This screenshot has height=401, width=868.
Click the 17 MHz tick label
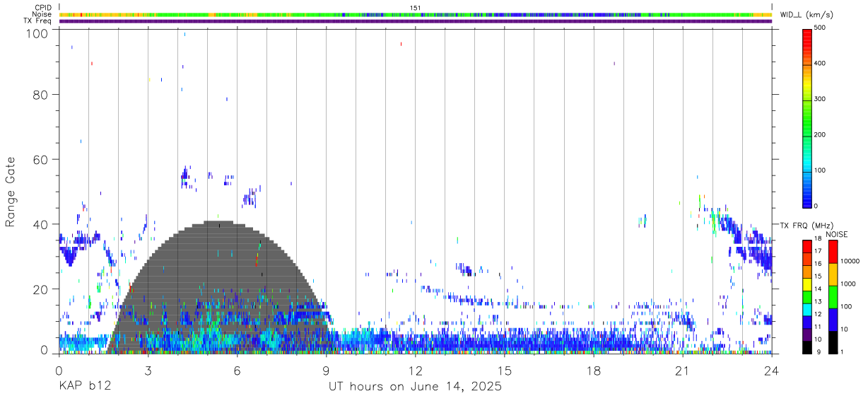pyautogui.click(x=819, y=252)
